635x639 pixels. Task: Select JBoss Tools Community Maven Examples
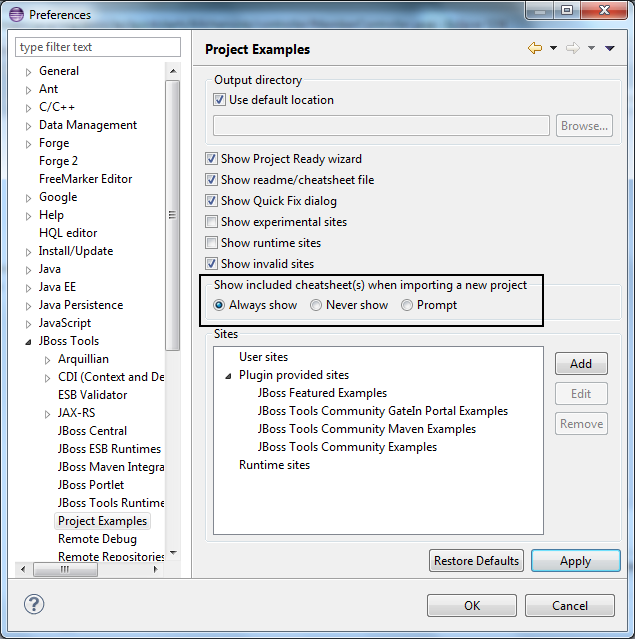[367, 429]
